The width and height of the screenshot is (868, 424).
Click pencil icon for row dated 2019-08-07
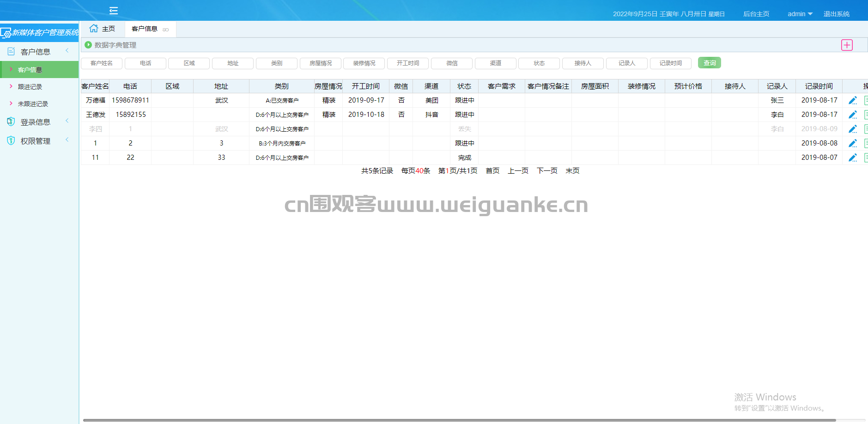[853, 157]
